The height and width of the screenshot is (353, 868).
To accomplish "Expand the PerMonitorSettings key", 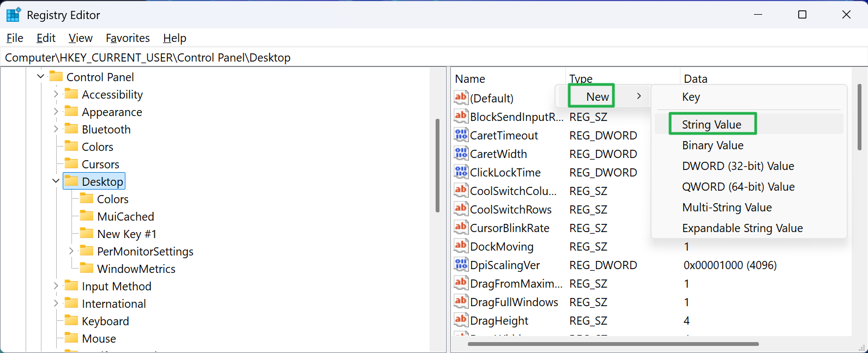I will coord(71,251).
